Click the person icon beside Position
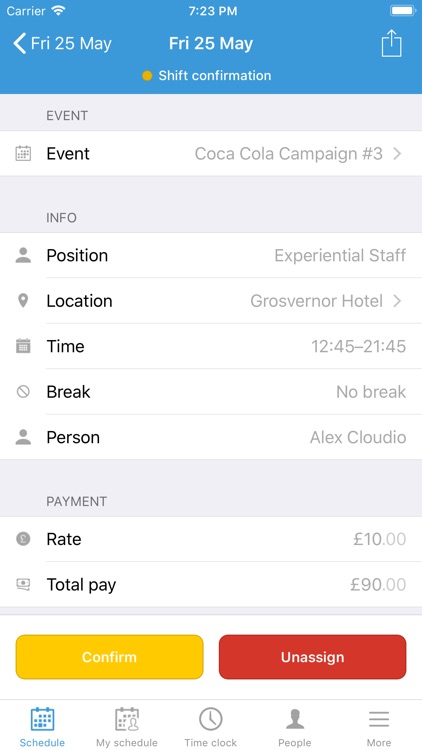This screenshot has width=422, height=750. pyautogui.click(x=23, y=255)
